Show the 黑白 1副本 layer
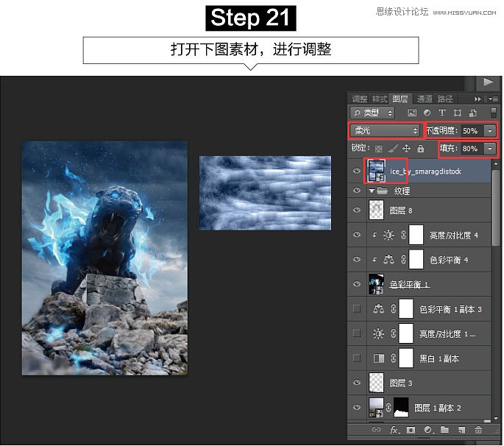Screen dimensions: 504x446 pos(357,358)
